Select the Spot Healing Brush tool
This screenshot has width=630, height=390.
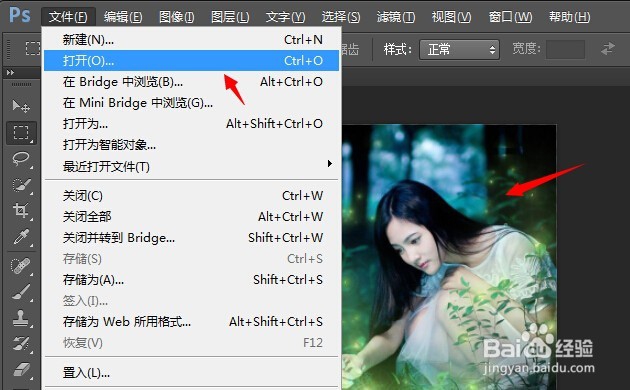tap(21, 266)
